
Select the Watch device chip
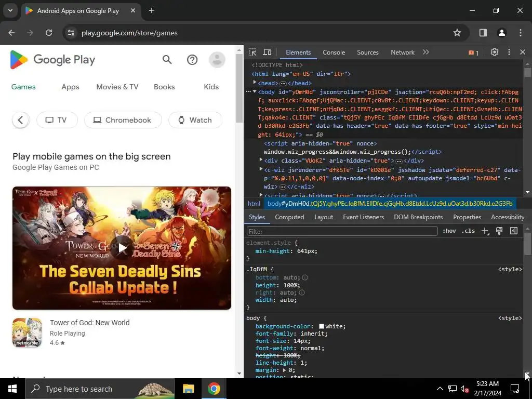[195, 120]
